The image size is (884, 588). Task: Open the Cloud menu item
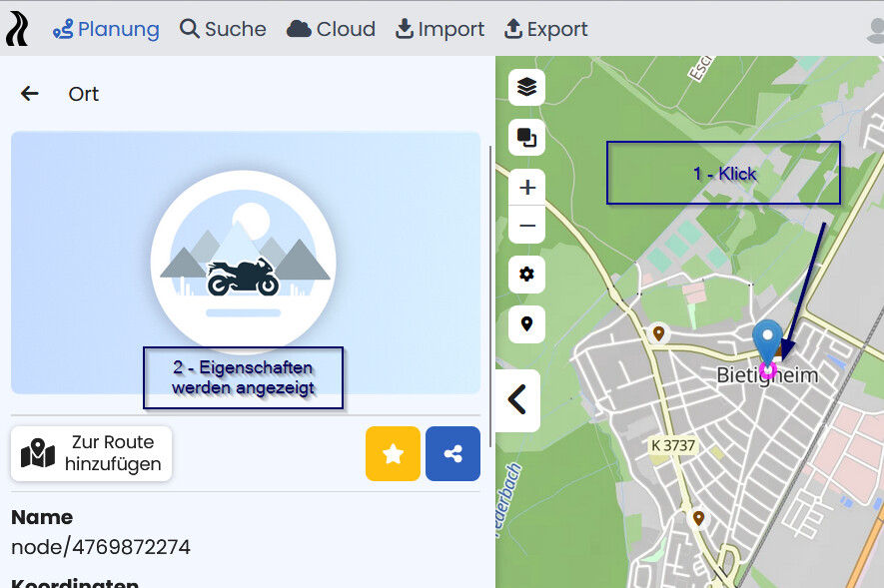331,29
